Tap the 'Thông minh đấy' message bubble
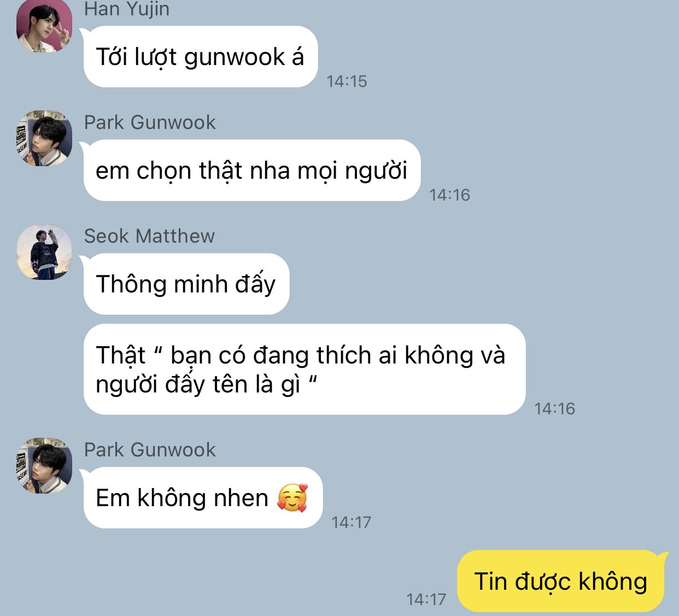 click(x=186, y=284)
